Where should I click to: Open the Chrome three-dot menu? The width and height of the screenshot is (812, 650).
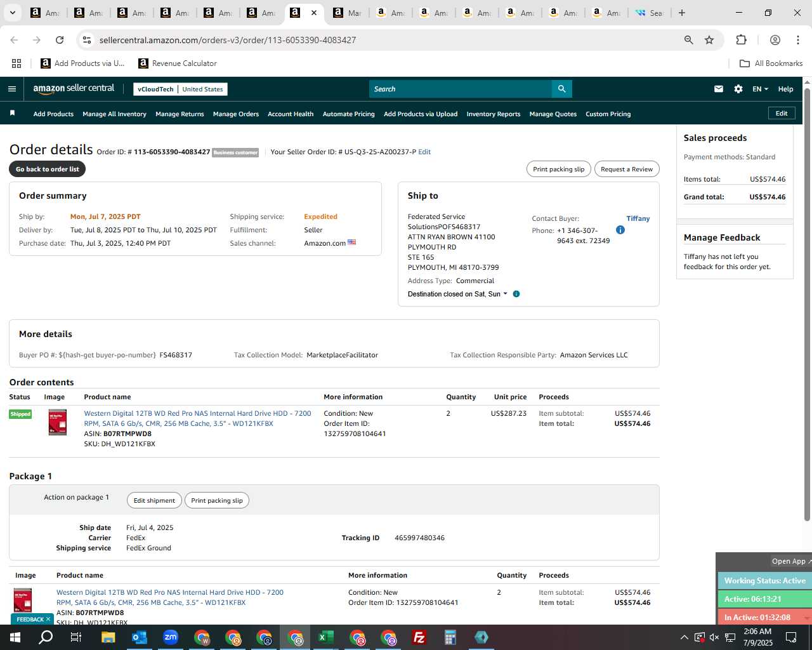[x=798, y=40]
